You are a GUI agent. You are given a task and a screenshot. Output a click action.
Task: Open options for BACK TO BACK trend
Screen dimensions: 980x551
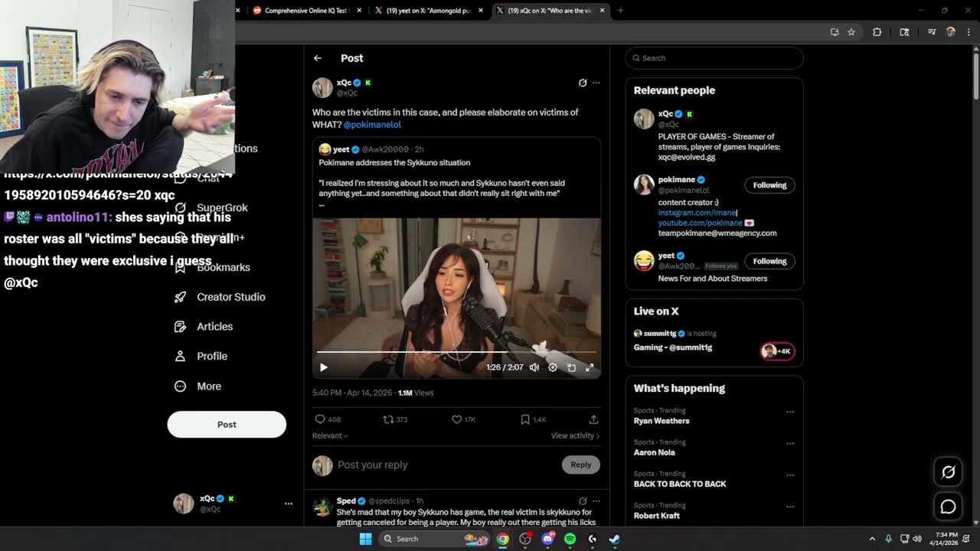tap(790, 474)
